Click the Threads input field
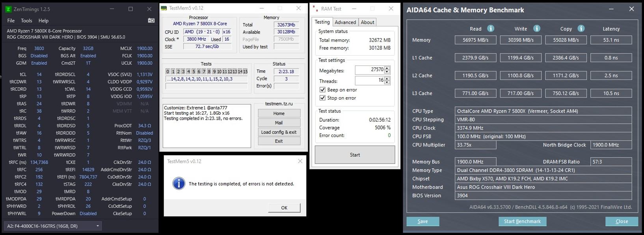 (370, 81)
